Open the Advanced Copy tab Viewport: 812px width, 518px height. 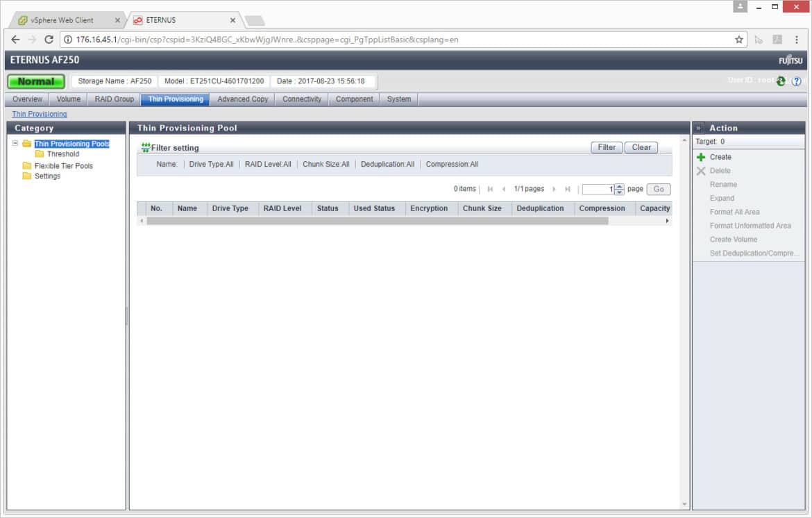pyautogui.click(x=243, y=99)
